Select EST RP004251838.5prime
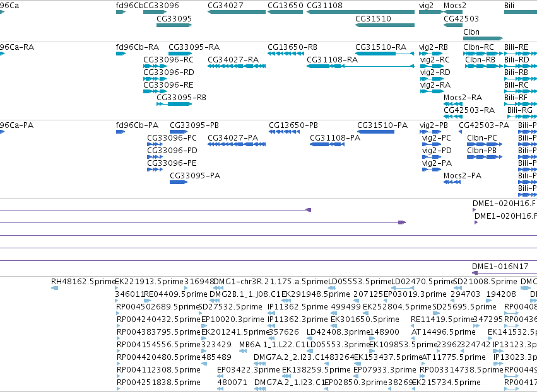This screenshot has height=392, width=537. pos(118,389)
